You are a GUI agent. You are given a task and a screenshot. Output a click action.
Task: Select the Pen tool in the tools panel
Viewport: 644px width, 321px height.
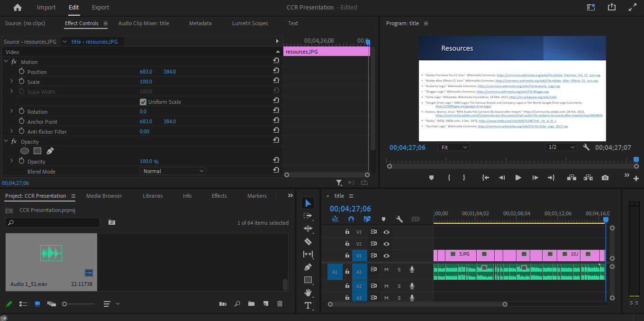pos(308,267)
